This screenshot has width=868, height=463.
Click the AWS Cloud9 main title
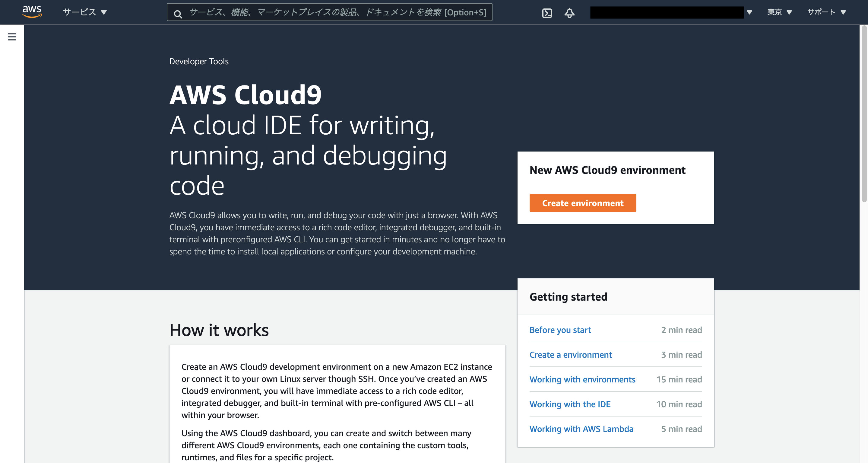(246, 95)
